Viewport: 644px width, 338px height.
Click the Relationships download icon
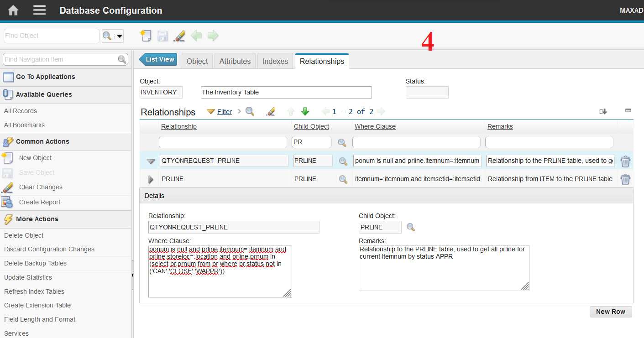(x=603, y=111)
